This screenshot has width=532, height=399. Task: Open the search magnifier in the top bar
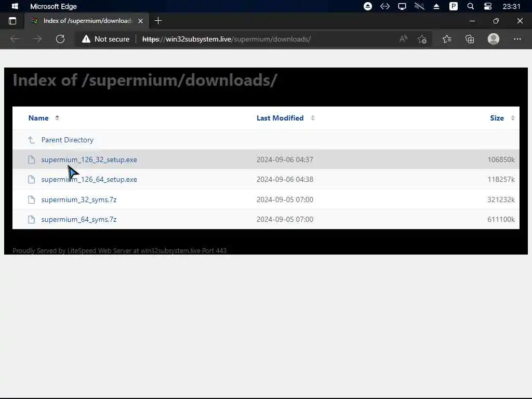pos(471,6)
